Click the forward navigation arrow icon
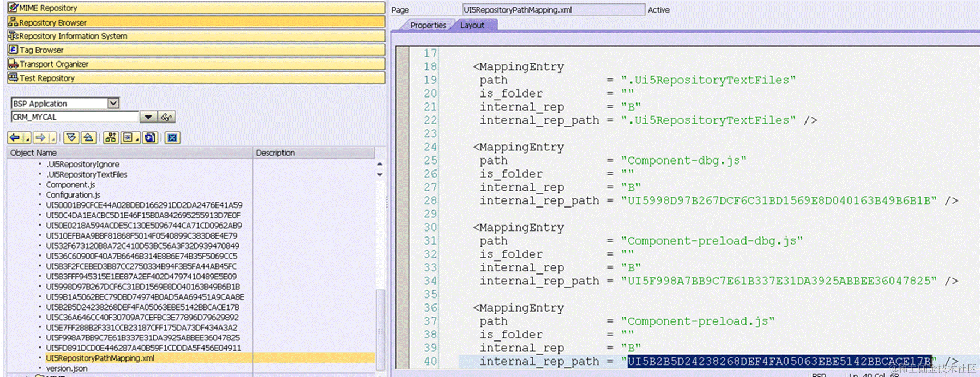Viewport: 980px width, 377px height. tap(40, 138)
